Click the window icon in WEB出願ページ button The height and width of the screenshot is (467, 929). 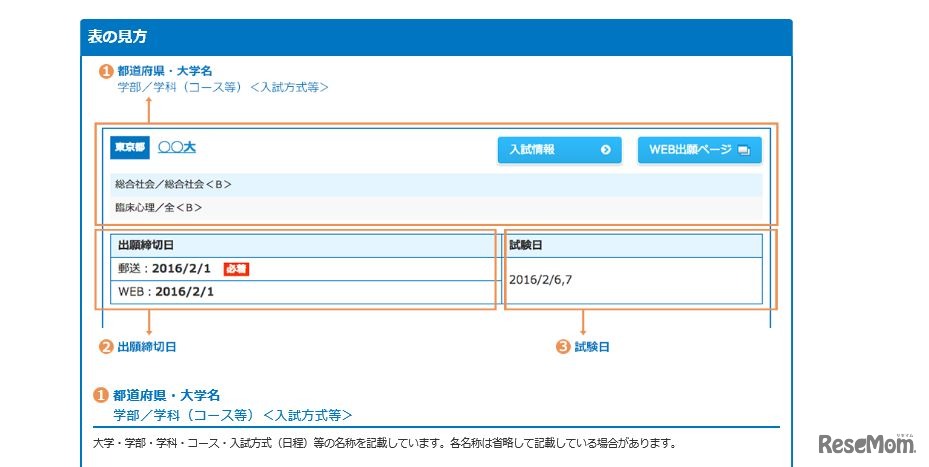[744, 151]
